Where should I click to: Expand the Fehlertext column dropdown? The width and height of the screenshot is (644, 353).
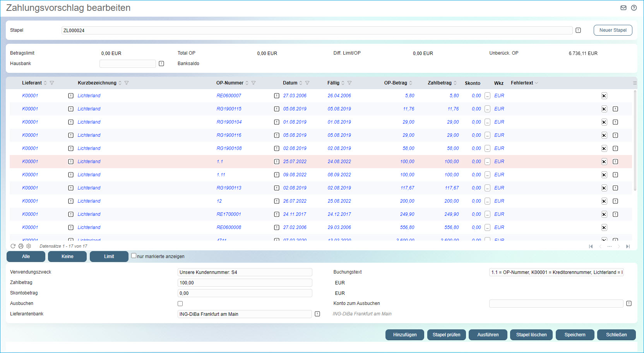point(536,83)
